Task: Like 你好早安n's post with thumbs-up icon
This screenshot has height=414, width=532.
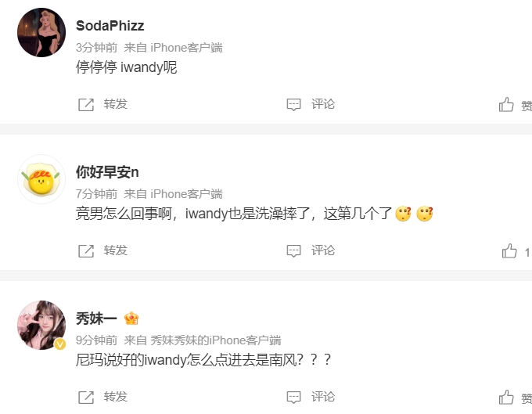Action: [x=509, y=251]
